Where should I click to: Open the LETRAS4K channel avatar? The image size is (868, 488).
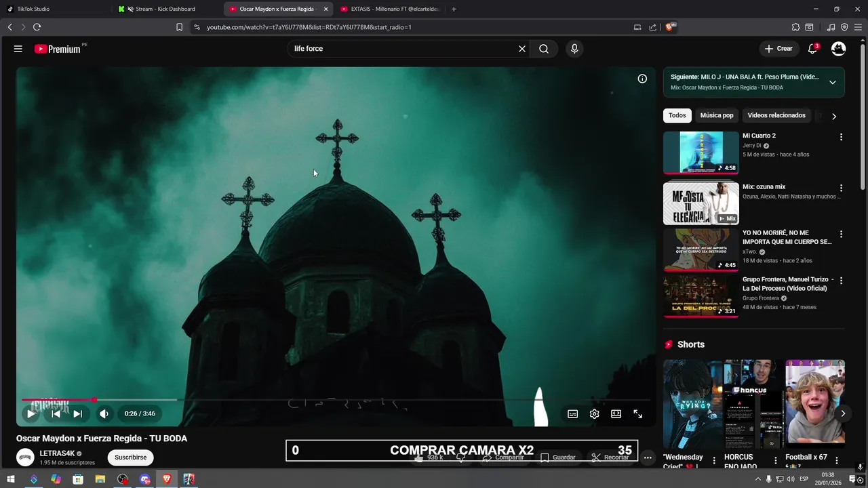tap(25, 457)
